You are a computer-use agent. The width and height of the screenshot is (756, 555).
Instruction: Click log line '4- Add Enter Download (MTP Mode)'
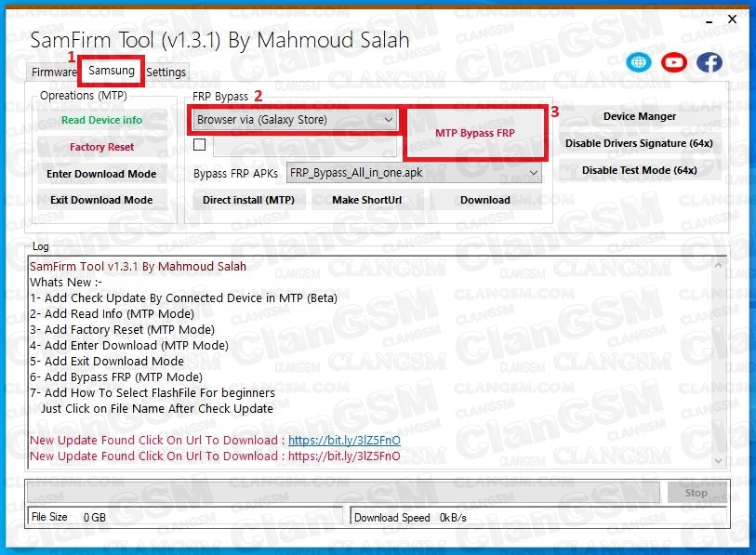point(129,345)
